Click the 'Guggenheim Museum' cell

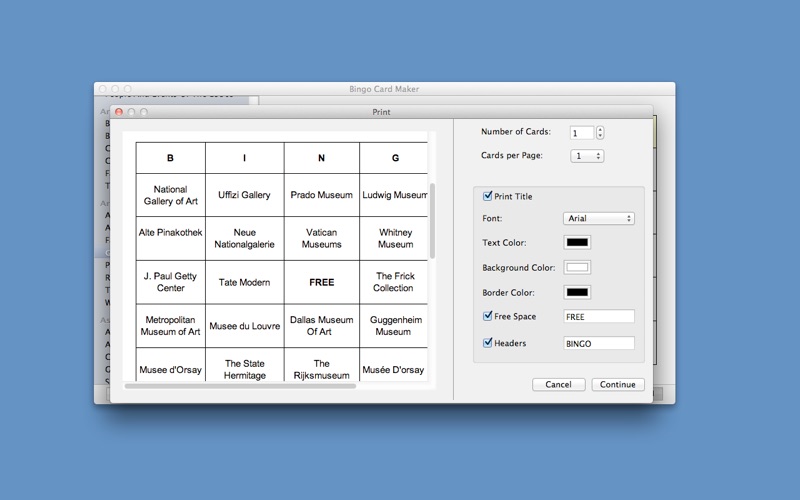point(393,326)
